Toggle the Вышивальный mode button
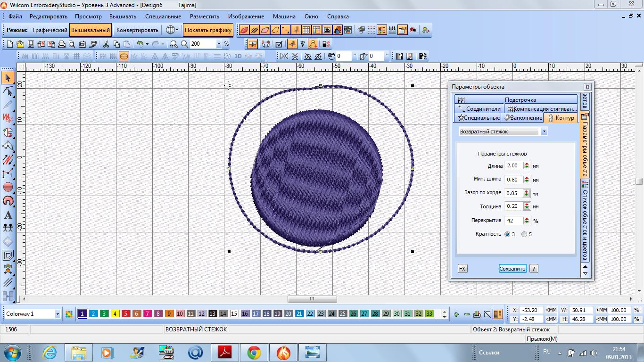The height and width of the screenshot is (362, 644). [91, 30]
